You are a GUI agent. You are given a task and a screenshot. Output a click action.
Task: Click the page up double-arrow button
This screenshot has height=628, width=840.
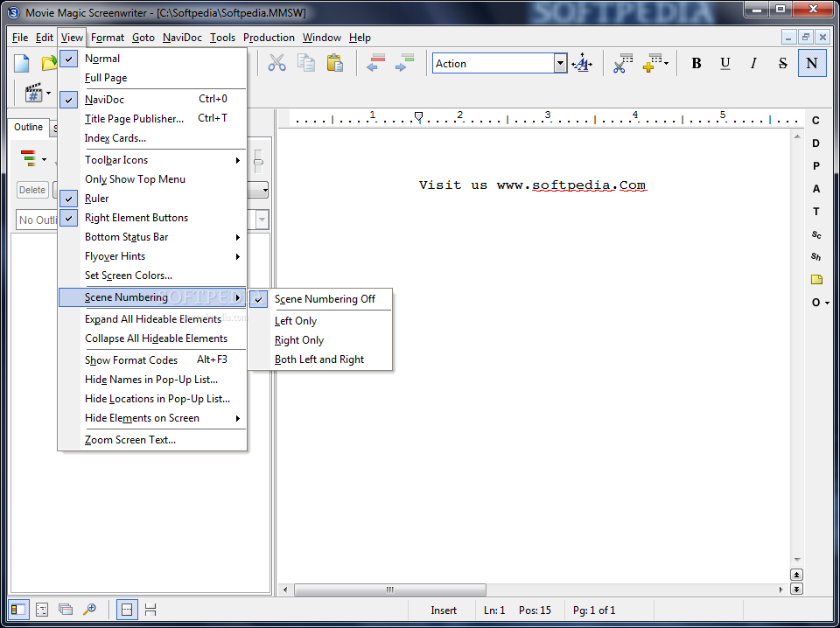coord(796,575)
